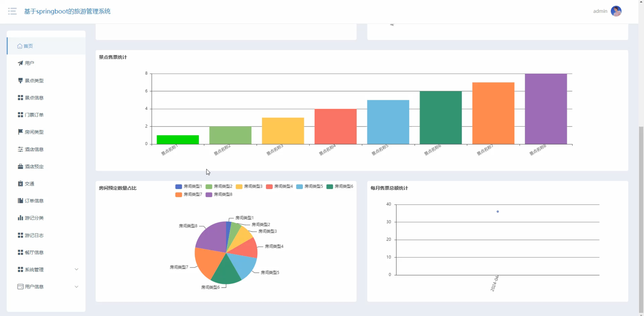Open the admin username dropdown
The height and width of the screenshot is (316, 644).
click(600, 11)
